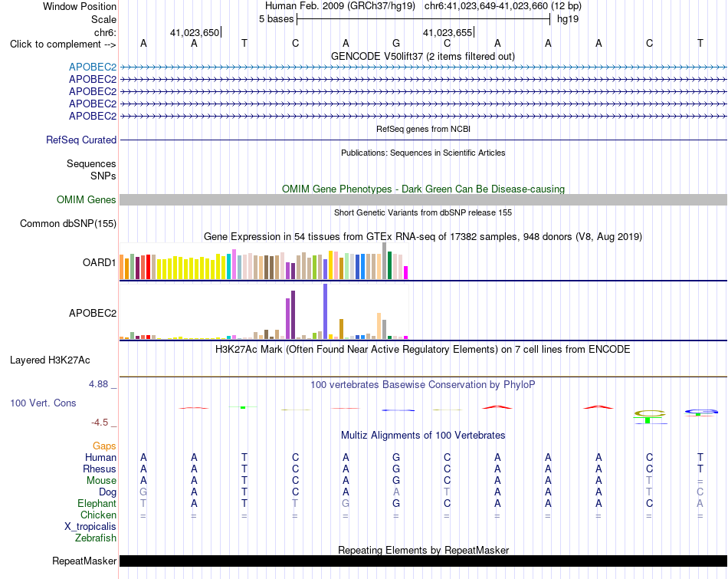Click the 41,023,655 position marker
Screen dimensions: 728x579
pyautogui.click(x=448, y=32)
